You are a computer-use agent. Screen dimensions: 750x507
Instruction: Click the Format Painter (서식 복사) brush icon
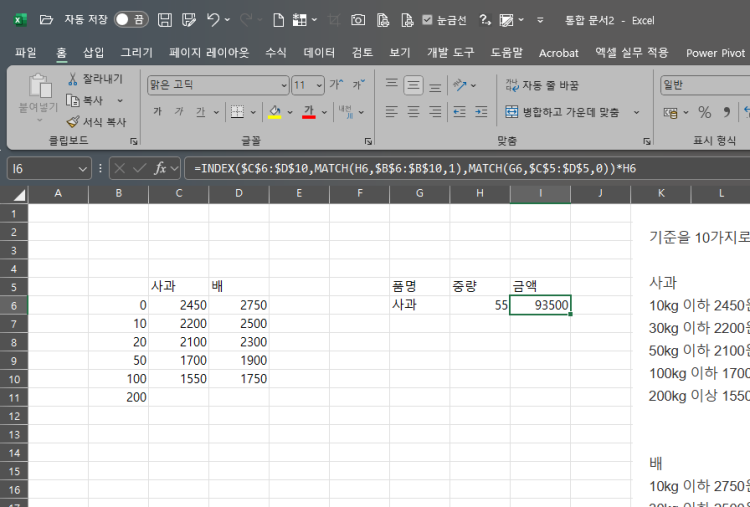(72, 121)
